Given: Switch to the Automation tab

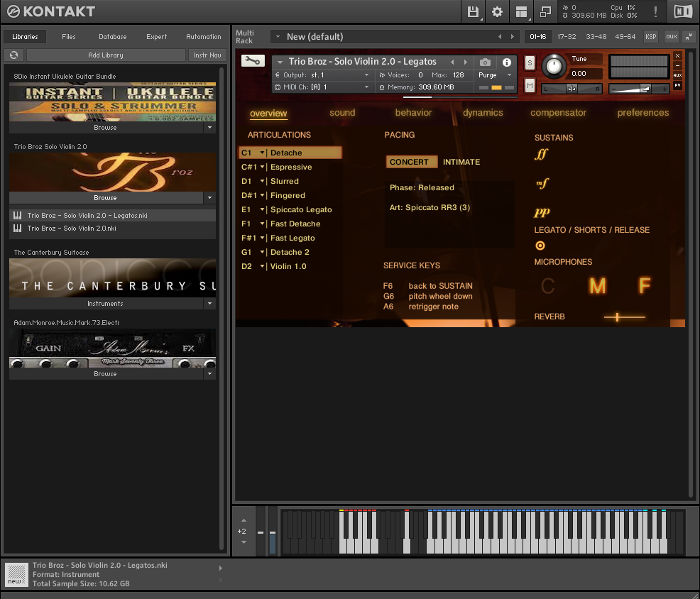Looking at the screenshot, I should (x=204, y=37).
